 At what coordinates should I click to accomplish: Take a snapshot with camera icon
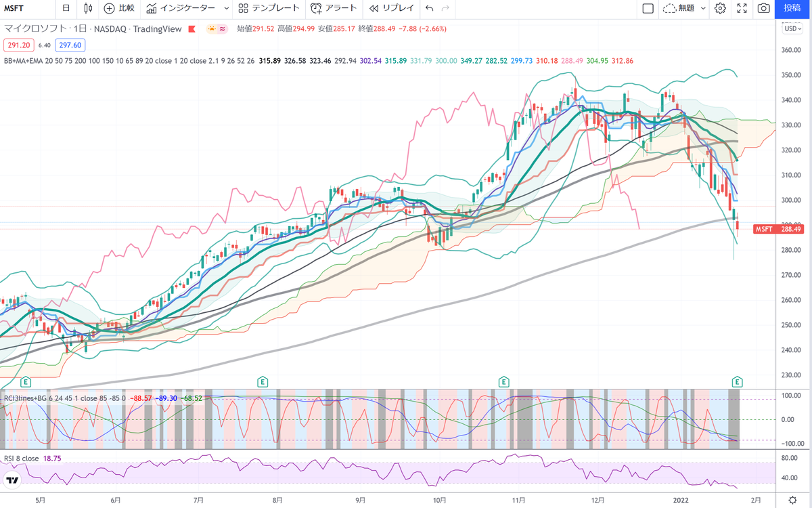[764, 8]
